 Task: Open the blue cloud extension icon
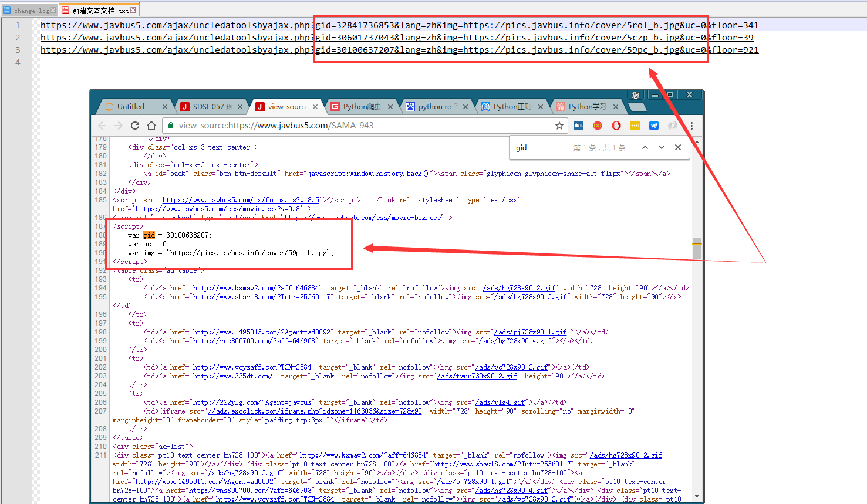(579, 126)
